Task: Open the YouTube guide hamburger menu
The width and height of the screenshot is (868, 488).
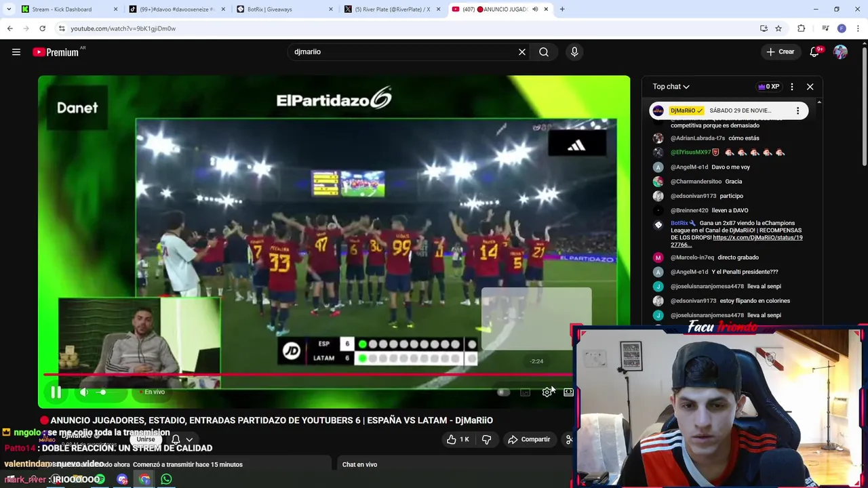Action: [16, 52]
